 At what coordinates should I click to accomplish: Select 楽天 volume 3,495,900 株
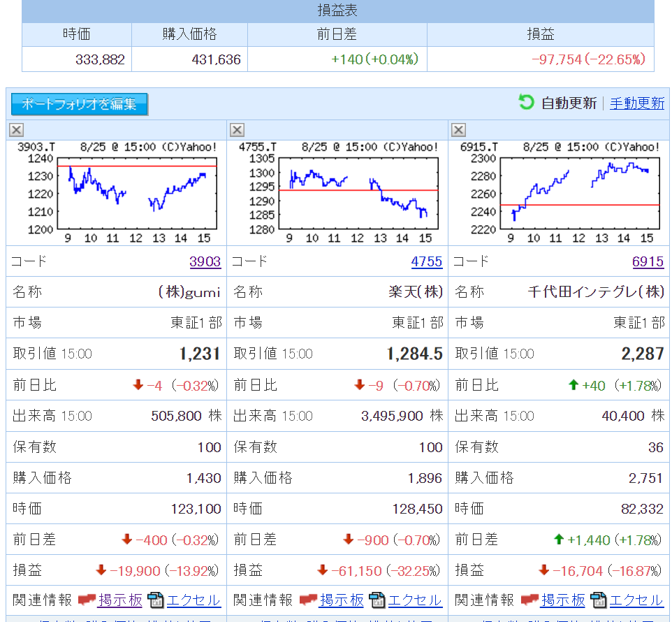tap(402, 416)
